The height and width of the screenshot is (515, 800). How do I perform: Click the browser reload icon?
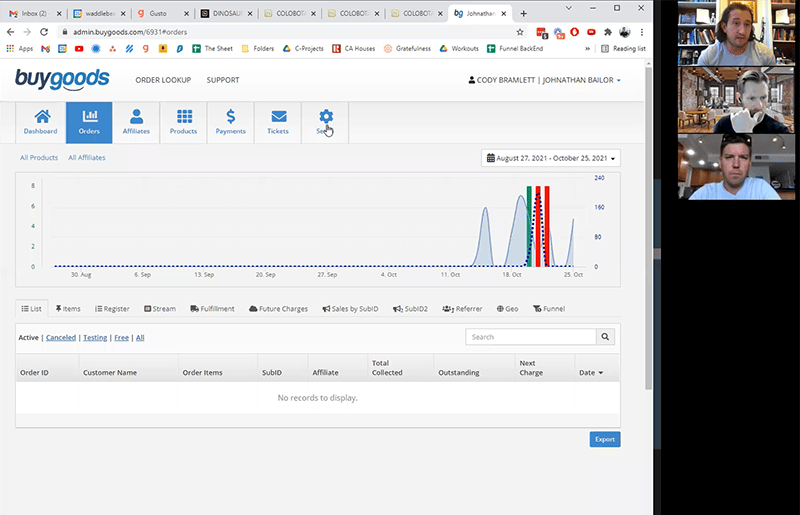point(44,32)
